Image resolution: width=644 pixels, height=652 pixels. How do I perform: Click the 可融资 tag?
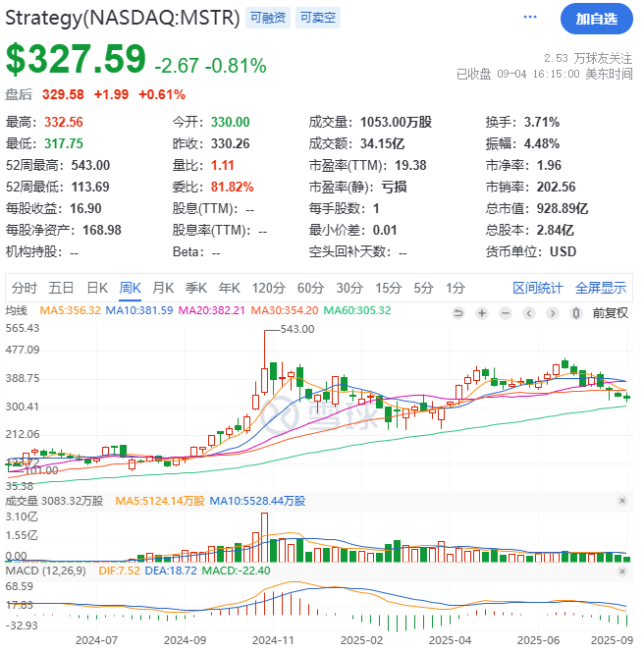pyautogui.click(x=268, y=18)
